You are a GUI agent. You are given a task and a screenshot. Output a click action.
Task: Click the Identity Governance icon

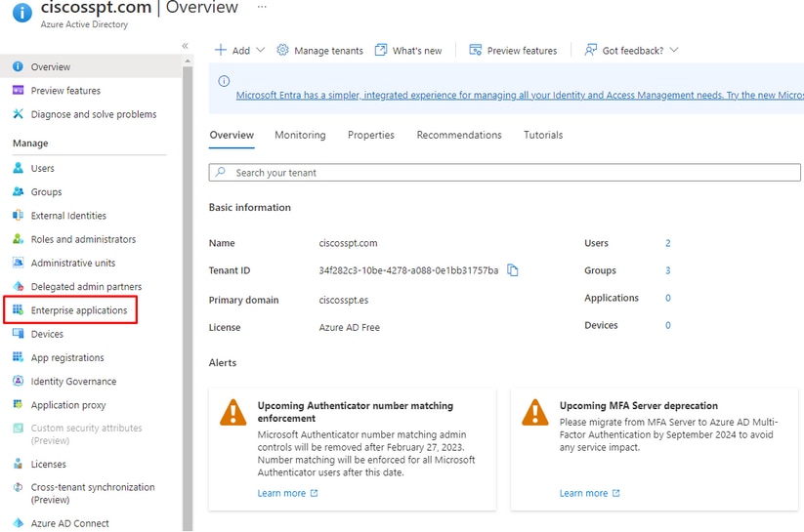pos(18,381)
